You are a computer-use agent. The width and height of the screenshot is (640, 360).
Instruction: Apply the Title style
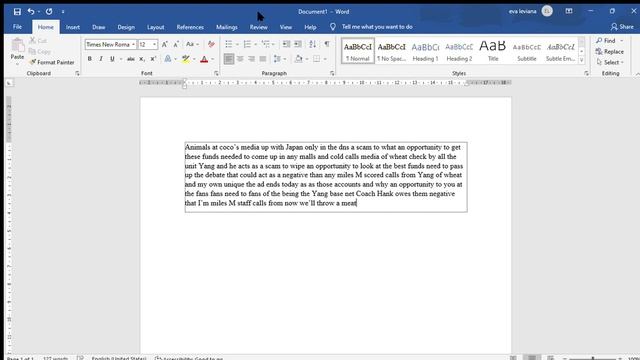[x=493, y=51]
